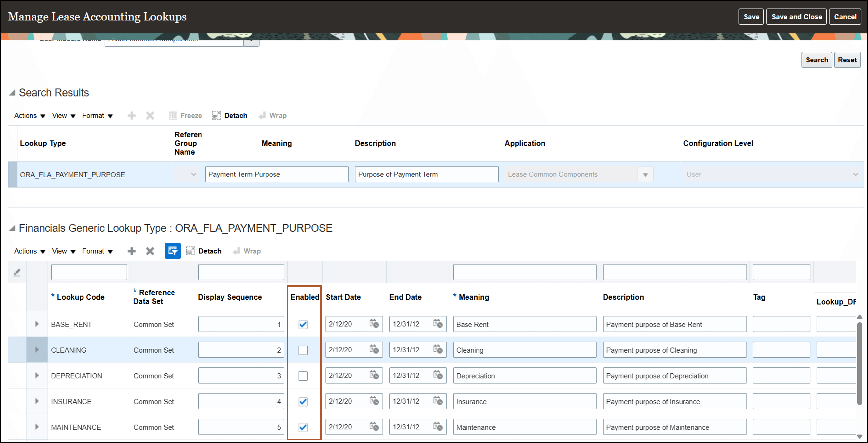Click Detach in the lookup codes toolbar
This screenshot has height=443, width=868.
(204, 251)
